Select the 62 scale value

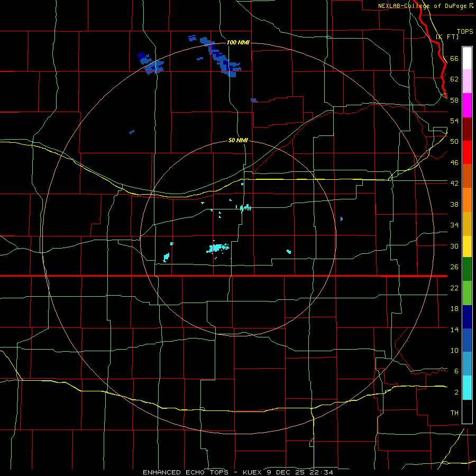(x=454, y=79)
